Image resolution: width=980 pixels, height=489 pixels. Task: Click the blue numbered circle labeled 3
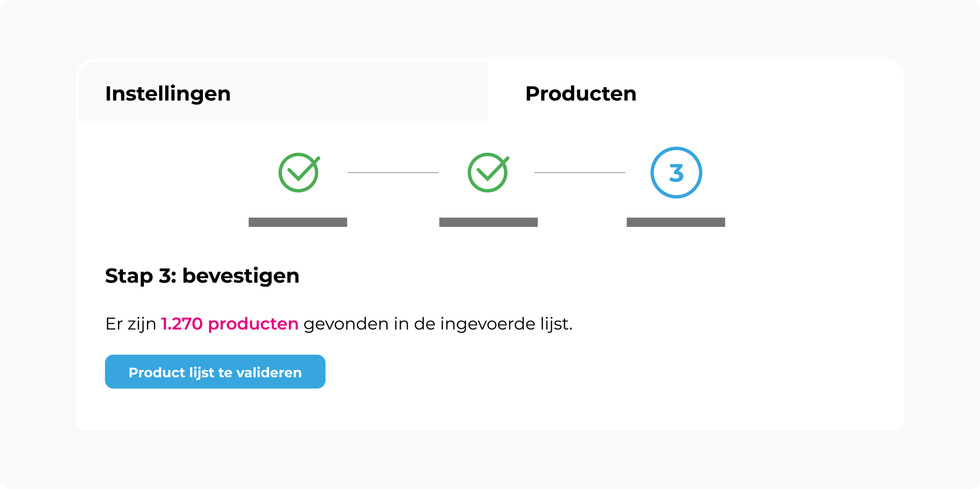click(676, 172)
